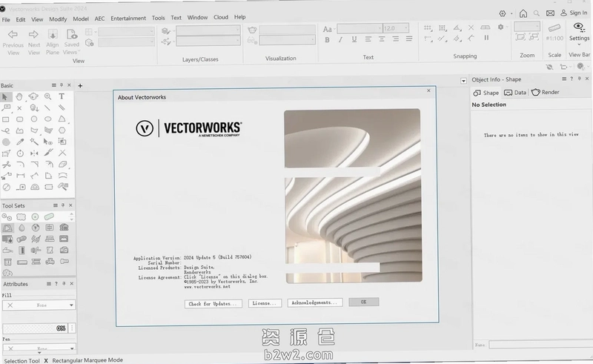
Task: Open the Basic palette options menu
Action: tap(54, 85)
